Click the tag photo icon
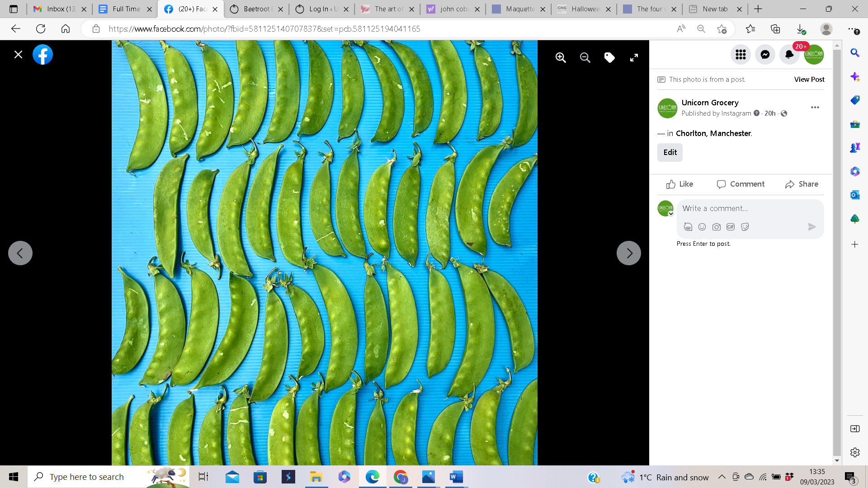 tap(609, 57)
